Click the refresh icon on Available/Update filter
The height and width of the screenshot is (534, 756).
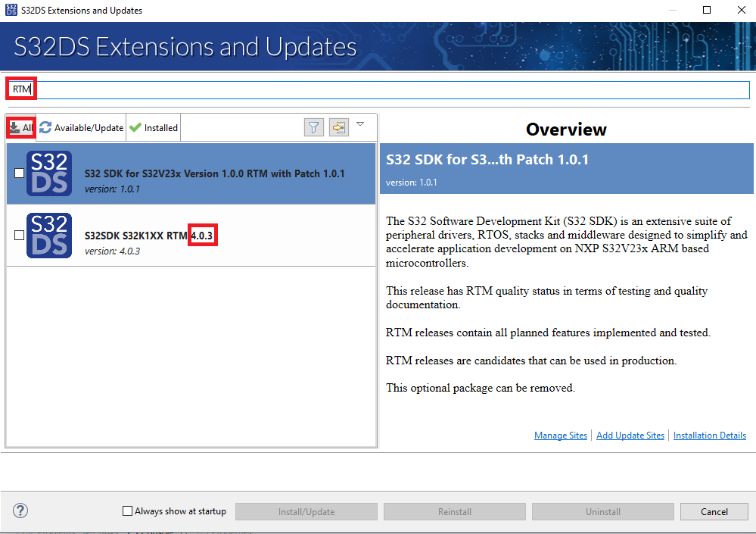coord(43,127)
